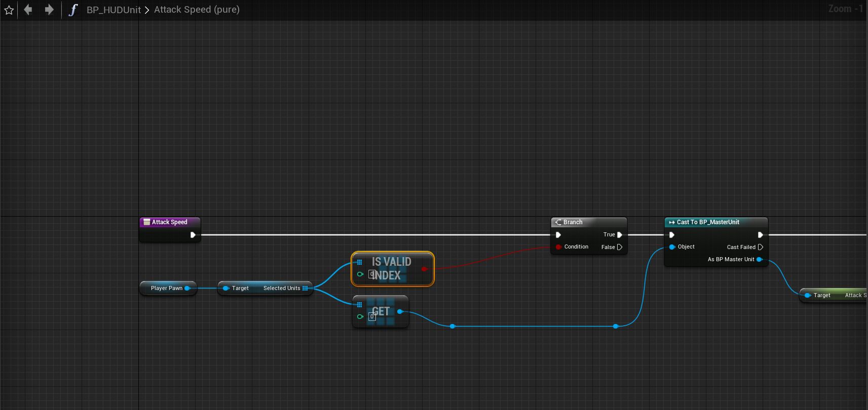Select the IS VALID INDEX node
The width and height of the screenshot is (868, 410).
[x=393, y=269]
